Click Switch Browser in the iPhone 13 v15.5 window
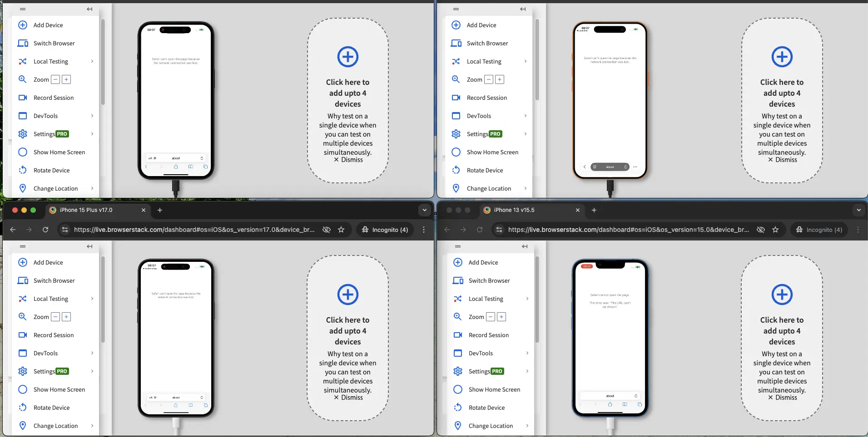The image size is (868, 437). (489, 280)
